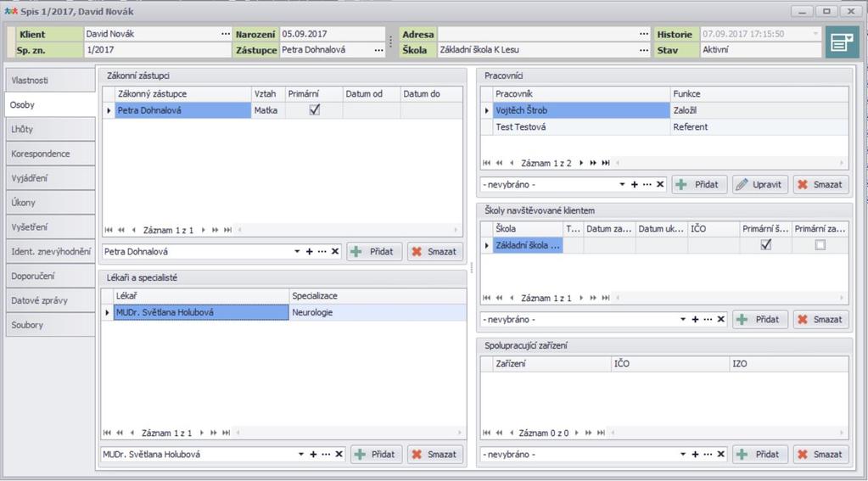Open Historie date dropdown
The height and width of the screenshot is (481, 868).
[x=815, y=34]
